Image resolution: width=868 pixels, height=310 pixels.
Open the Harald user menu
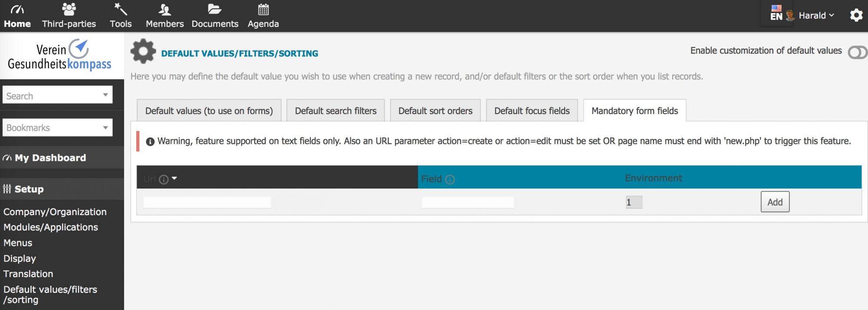coord(812,16)
